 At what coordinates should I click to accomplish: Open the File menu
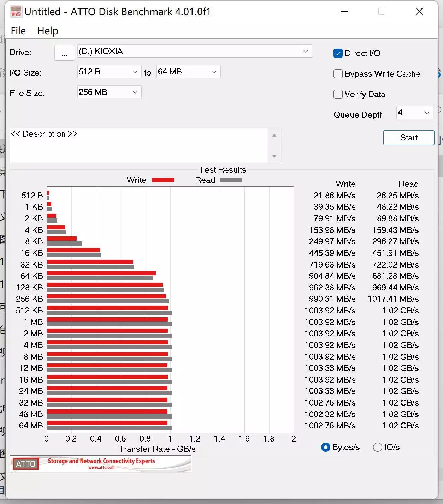pos(18,31)
